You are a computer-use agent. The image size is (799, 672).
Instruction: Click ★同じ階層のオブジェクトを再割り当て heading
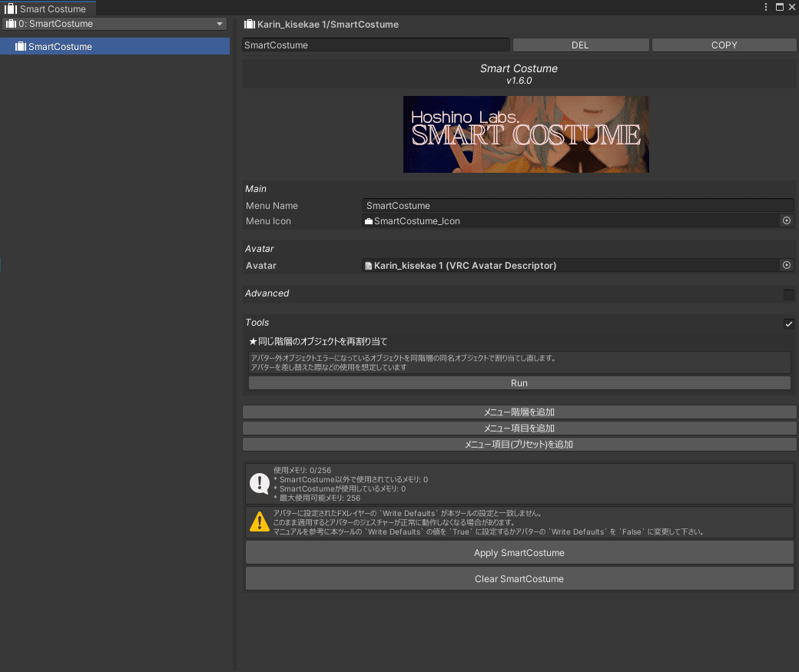(x=318, y=341)
